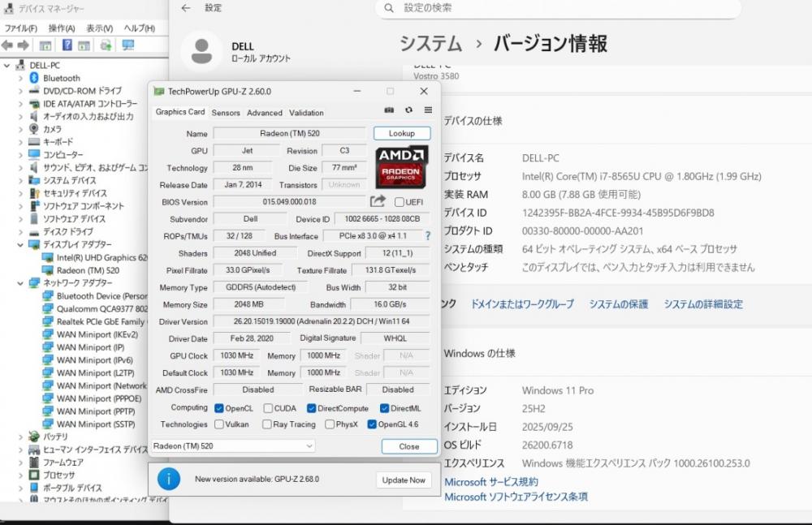This screenshot has width=812, height=525.
Task: Click the Bus Interface question mark icon
Action: [x=429, y=236]
